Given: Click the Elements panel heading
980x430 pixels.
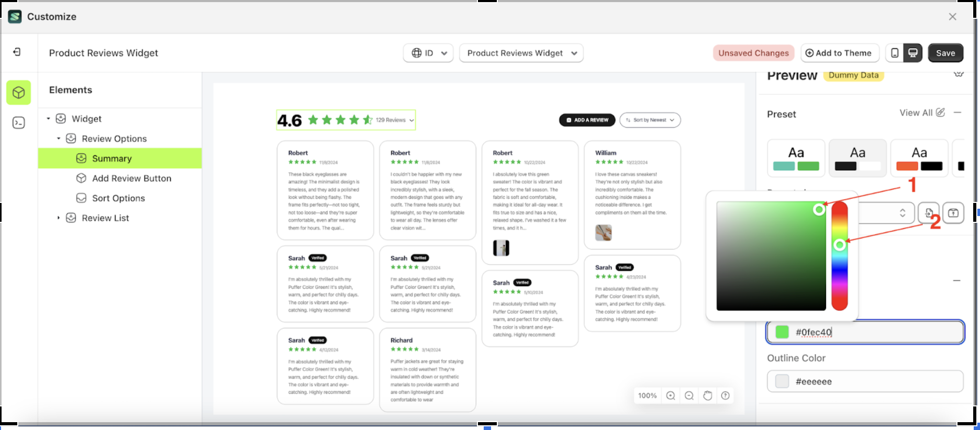Looking at the screenshot, I should tap(71, 90).
